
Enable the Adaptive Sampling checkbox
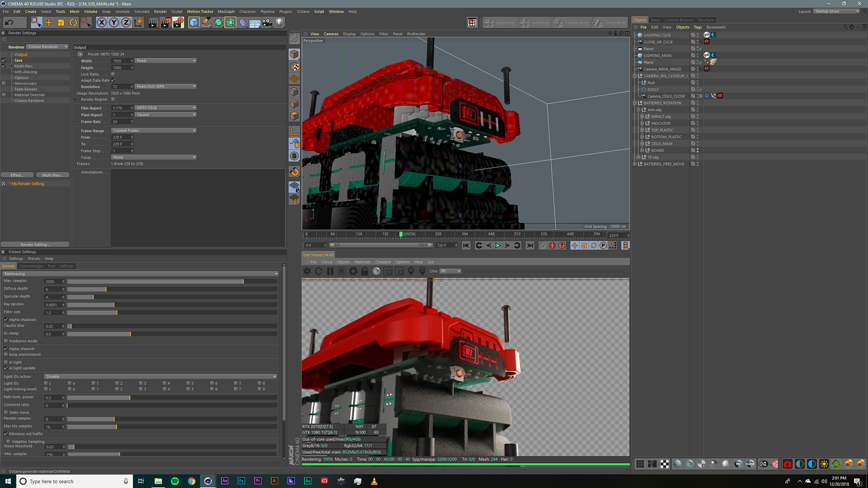[x=8, y=441]
